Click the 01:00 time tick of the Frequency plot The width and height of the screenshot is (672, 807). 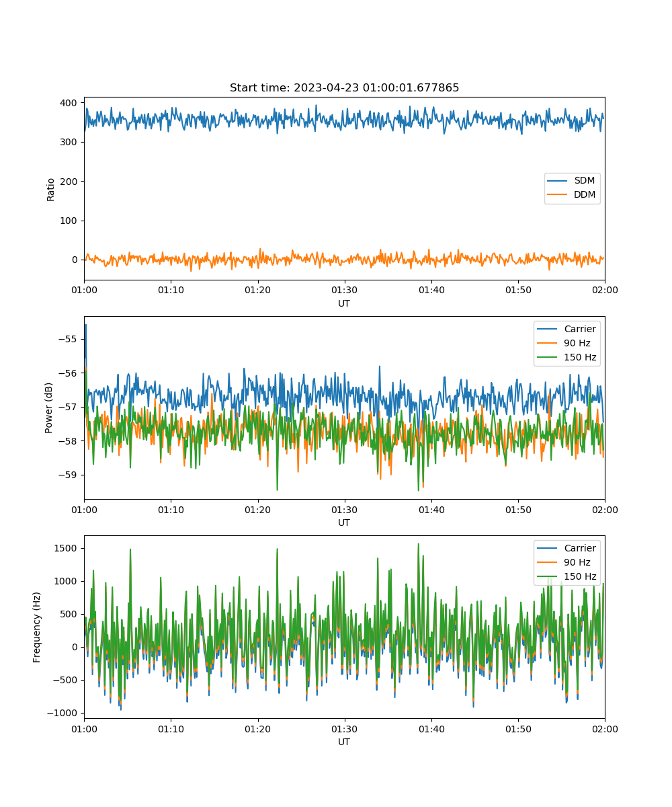point(84,728)
